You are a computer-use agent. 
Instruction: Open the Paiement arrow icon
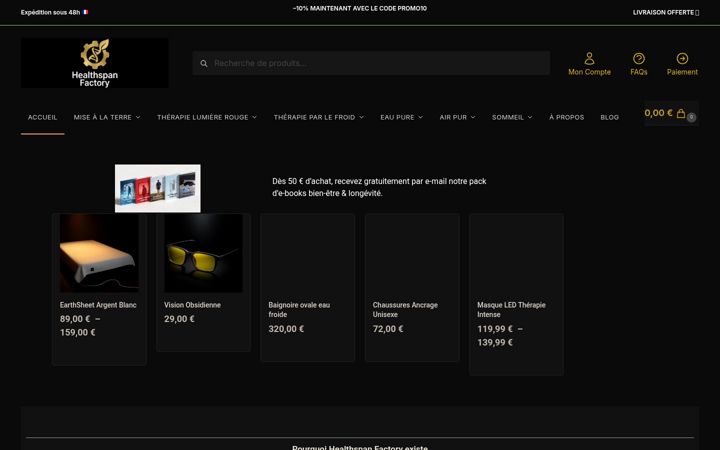coord(682,58)
